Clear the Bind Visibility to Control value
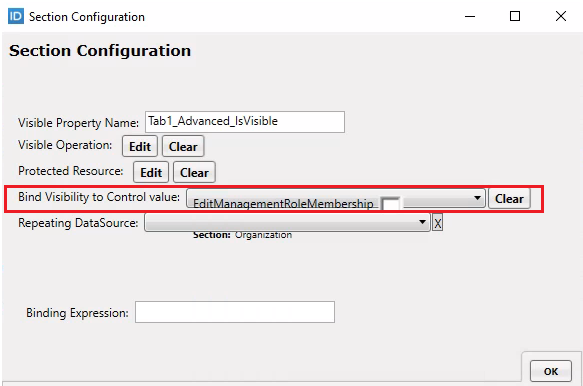Screen dimensions: 583x386 tap(509, 199)
